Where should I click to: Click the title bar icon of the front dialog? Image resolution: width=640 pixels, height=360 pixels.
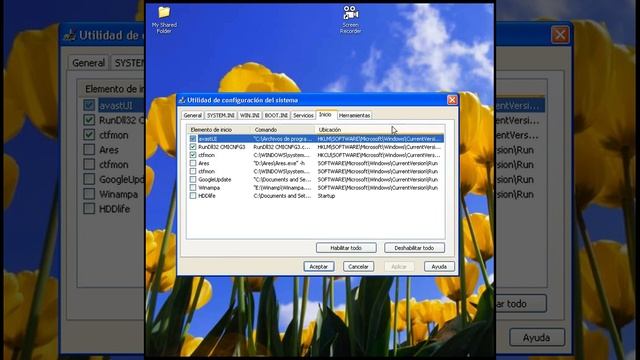(182, 100)
